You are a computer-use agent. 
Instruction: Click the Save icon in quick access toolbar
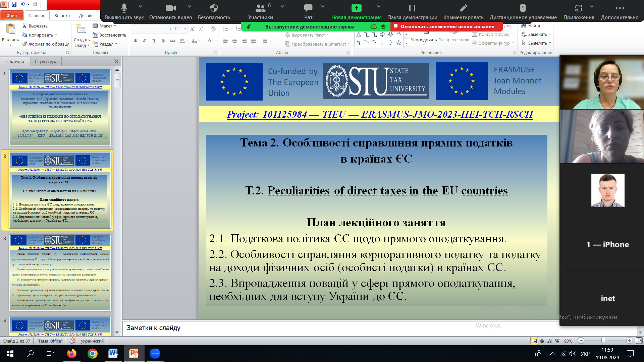pos(14,4)
